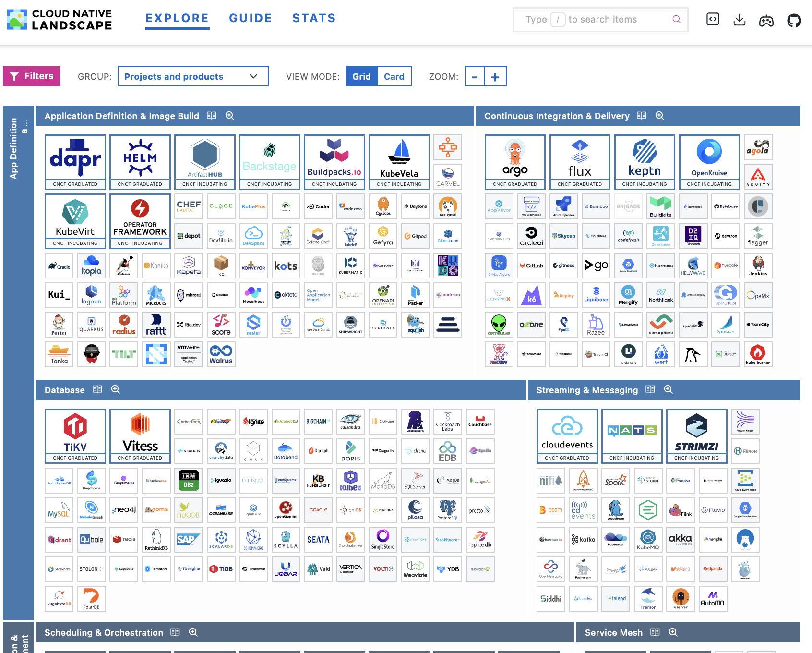This screenshot has width=812, height=653.
Task: Select the TiDB logo tile
Action: pos(221,569)
